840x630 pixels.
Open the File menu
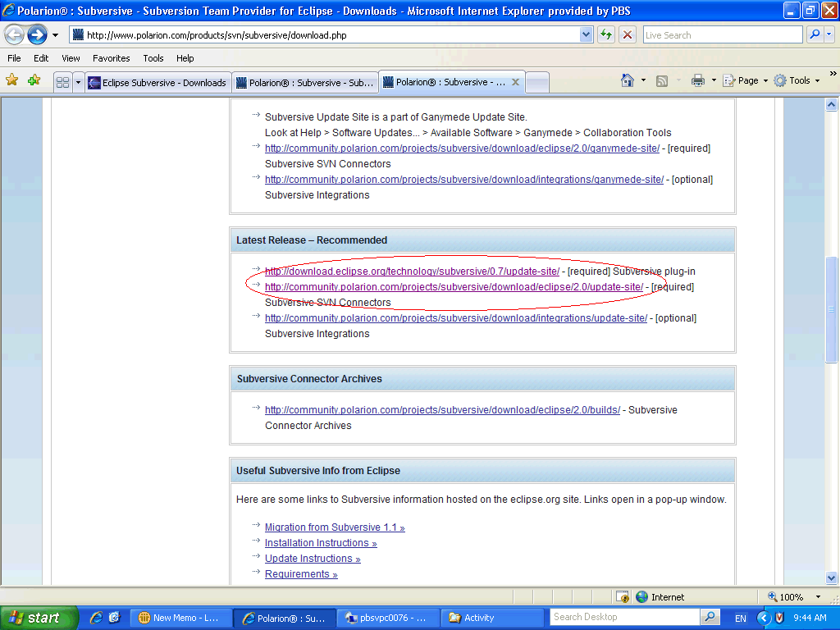[15, 58]
